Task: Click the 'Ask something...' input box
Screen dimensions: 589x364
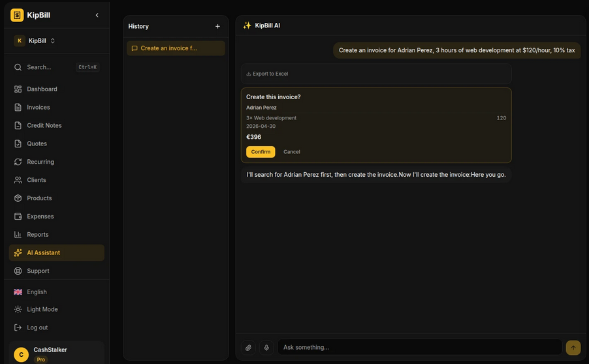Action: point(420,348)
